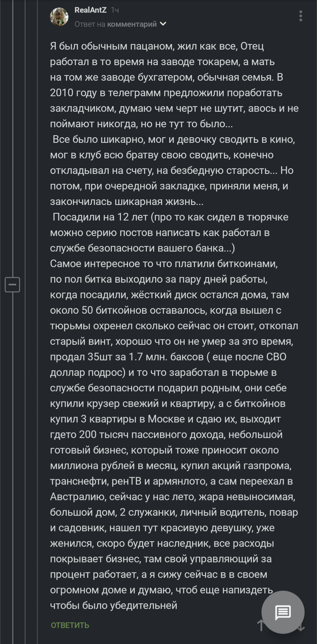Open RealAntZ's avatar picture

pyautogui.click(x=59, y=17)
